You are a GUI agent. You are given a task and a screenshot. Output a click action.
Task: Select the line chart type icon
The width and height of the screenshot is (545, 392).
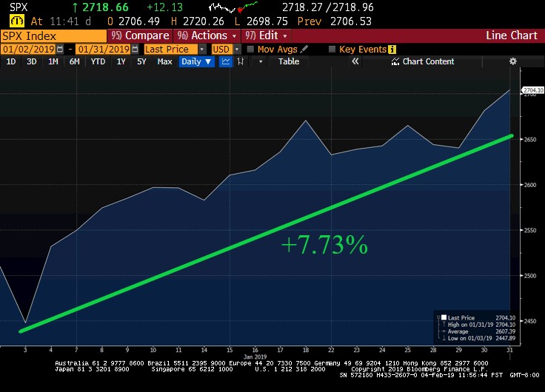[226, 61]
